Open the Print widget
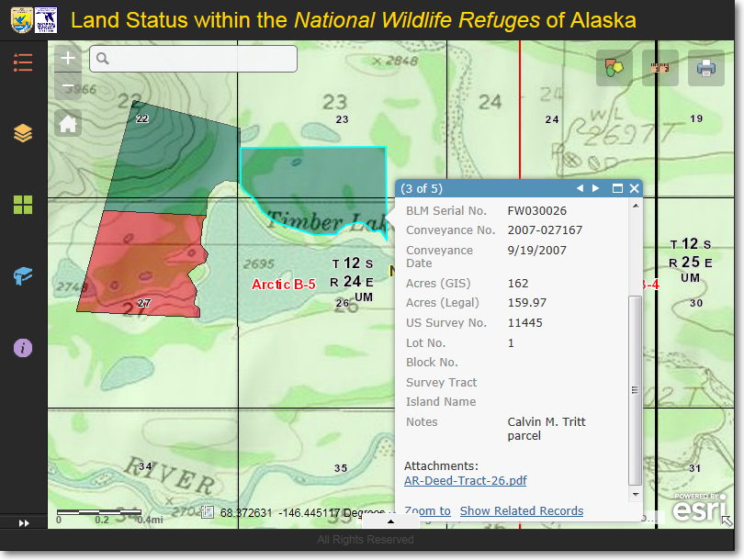This screenshot has height=560, width=744. [705, 67]
